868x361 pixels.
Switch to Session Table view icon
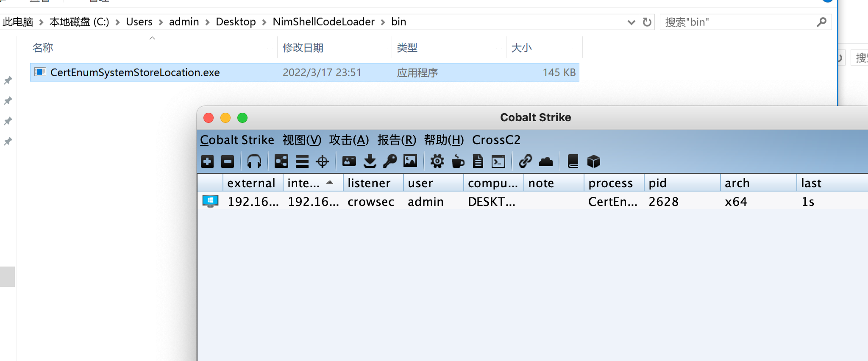(x=302, y=161)
